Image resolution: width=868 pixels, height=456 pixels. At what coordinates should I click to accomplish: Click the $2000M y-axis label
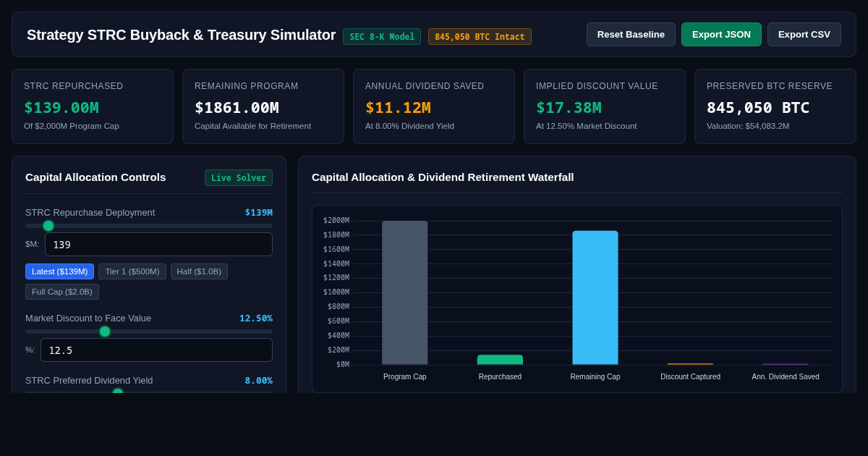(336, 221)
